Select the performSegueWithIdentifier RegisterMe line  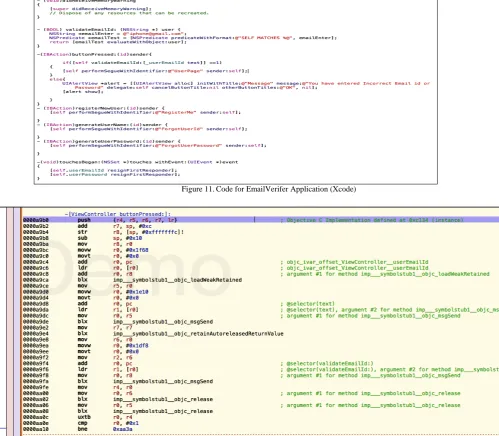(145, 112)
